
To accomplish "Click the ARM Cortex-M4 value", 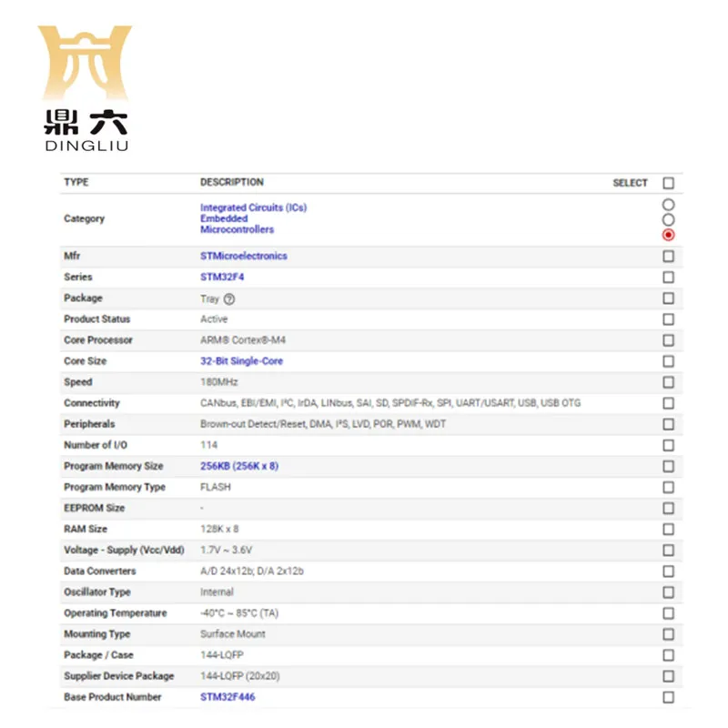I will 243,339.
